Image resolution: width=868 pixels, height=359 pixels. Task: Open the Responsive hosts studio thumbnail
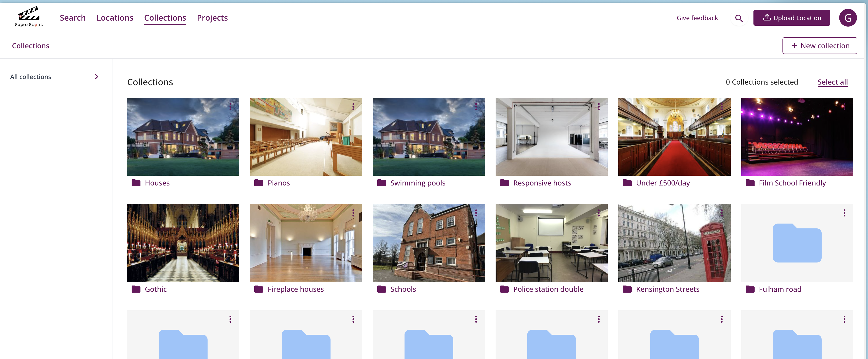coord(551,137)
